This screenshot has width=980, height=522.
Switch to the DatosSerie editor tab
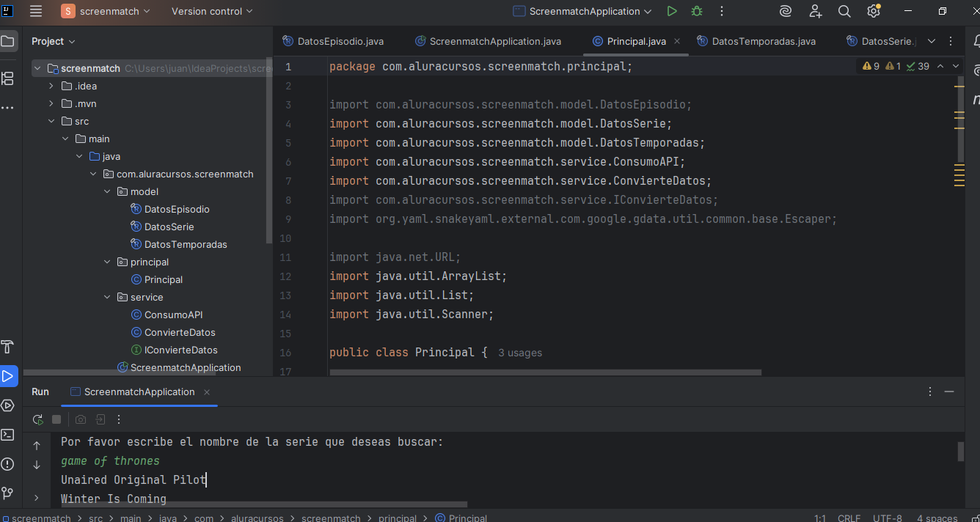pyautogui.click(x=882, y=41)
